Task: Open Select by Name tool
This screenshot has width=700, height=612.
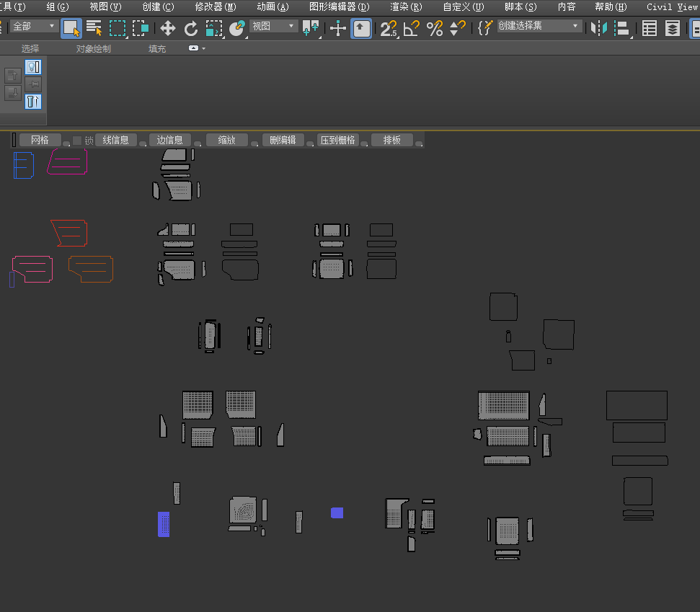Action: tap(94, 28)
